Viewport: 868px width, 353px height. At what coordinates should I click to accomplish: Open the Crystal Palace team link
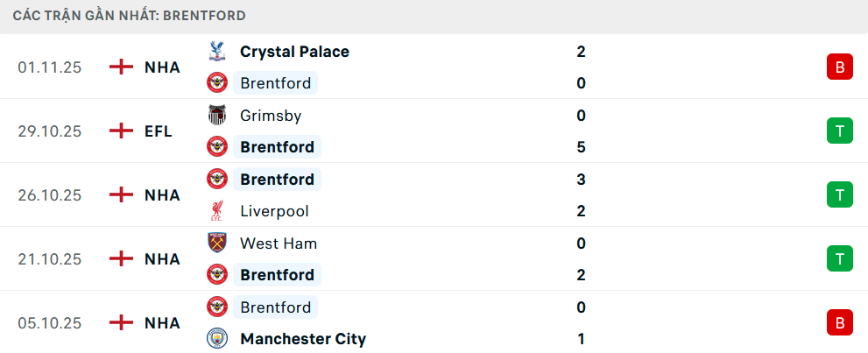coord(294,52)
